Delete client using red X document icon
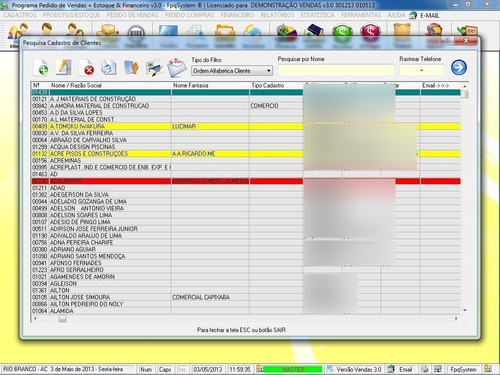The height and width of the screenshot is (375, 500). click(86, 68)
